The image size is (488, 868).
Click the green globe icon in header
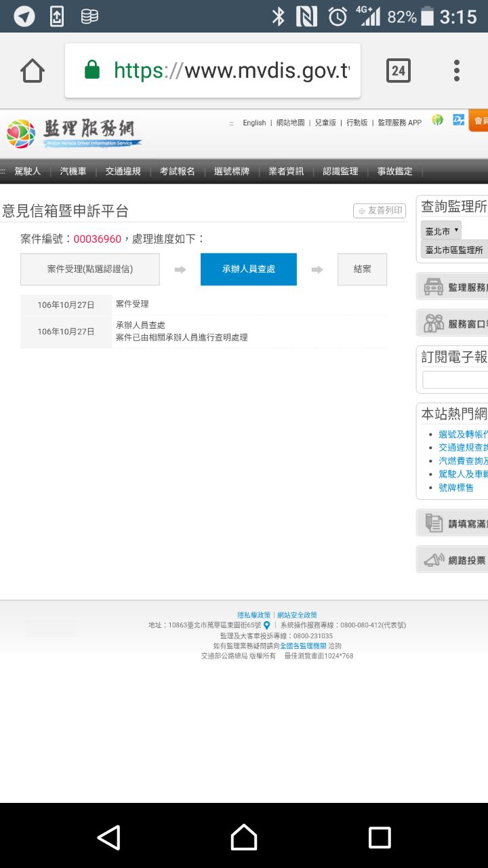pos(438,121)
